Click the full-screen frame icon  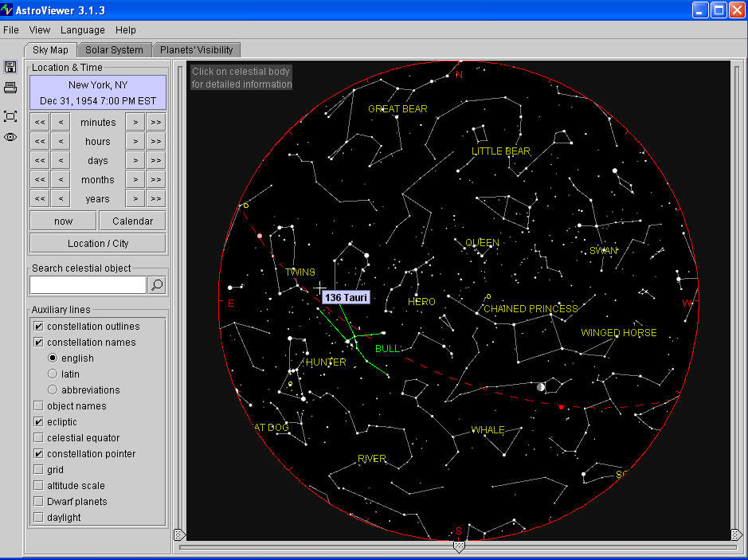pos(10,116)
